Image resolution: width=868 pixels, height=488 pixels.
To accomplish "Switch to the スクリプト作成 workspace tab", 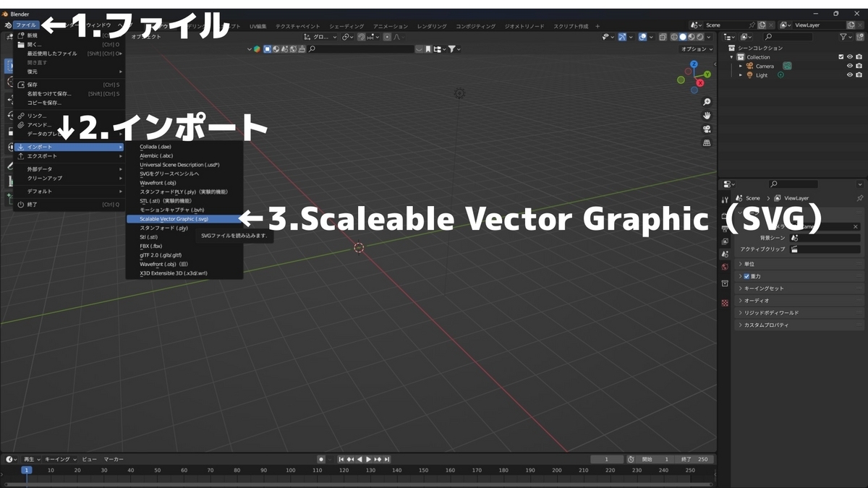I will pyautogui.click(x=571, y=26).
